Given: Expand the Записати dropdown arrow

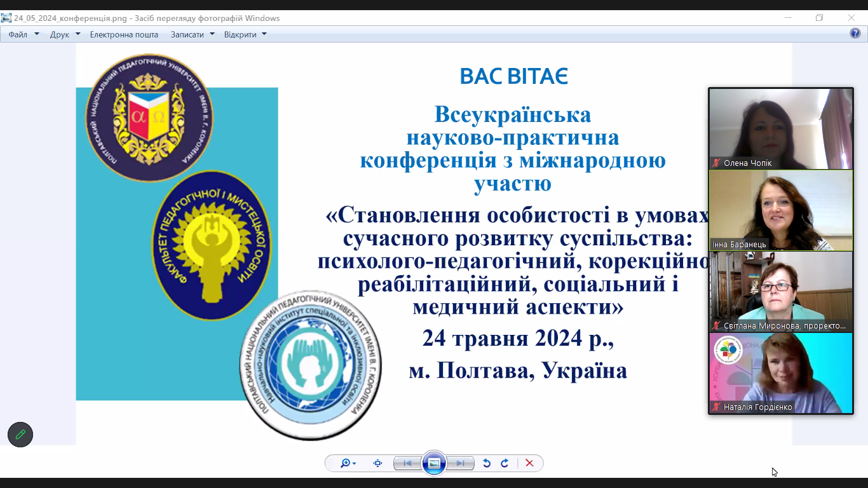Looking at the screenshot, I should 212,34.
